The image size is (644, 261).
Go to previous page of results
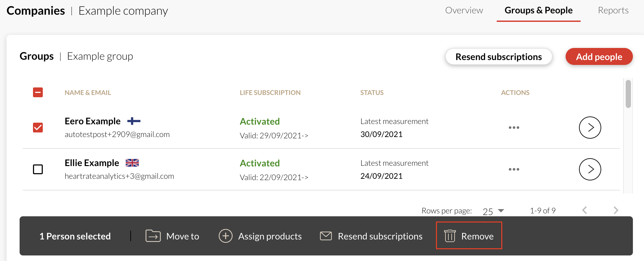click(585, 210)
